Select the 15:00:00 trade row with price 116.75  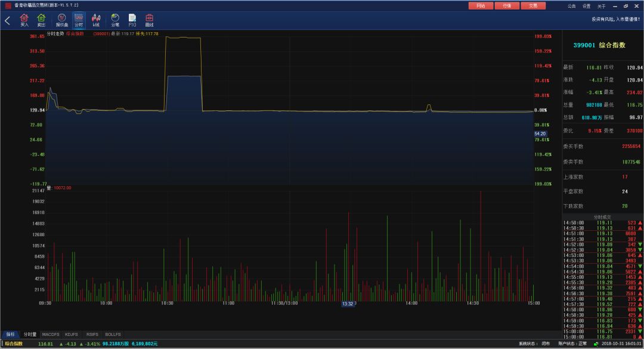point(602,331)
